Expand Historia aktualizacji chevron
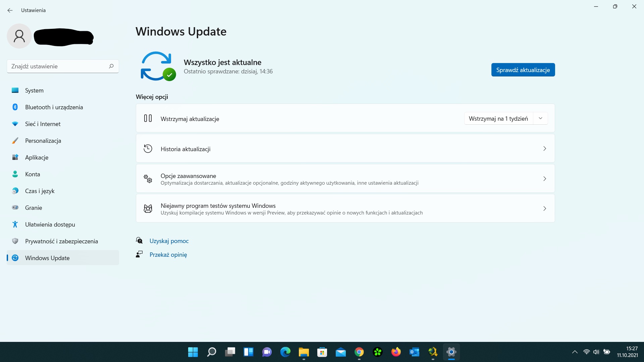The image size is (644, 362). (545, 148)
